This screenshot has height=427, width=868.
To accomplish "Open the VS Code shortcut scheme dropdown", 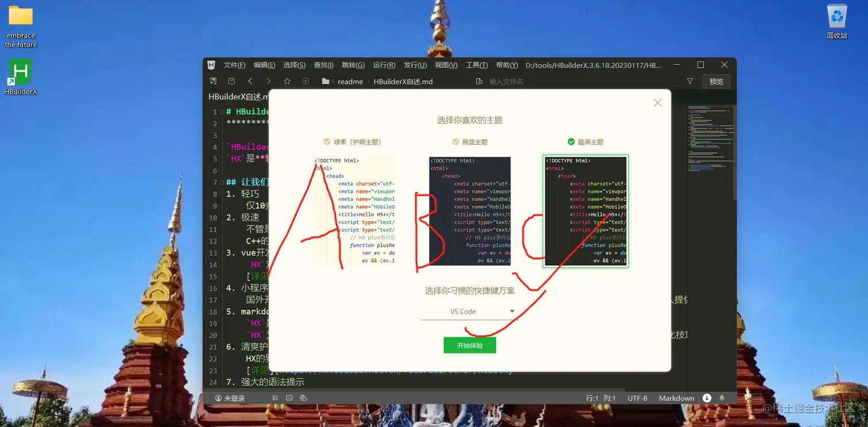I will [x=470, y=312].
